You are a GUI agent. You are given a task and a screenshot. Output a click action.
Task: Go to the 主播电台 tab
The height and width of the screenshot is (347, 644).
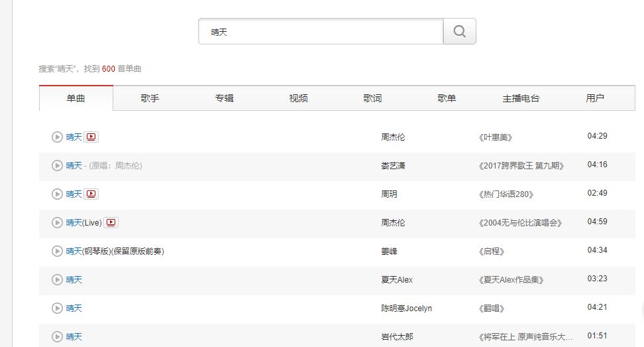pos(521,98)
